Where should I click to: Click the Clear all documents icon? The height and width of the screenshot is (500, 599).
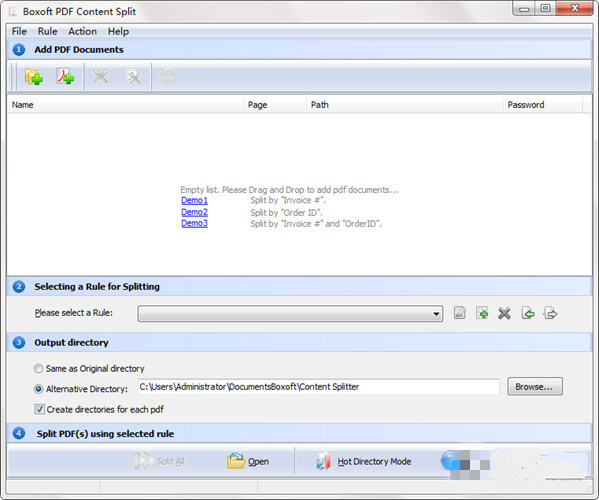(134, 77)
